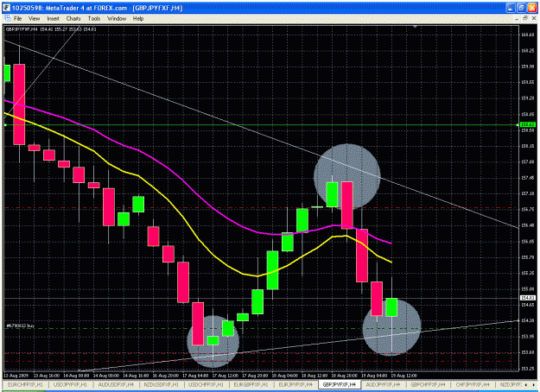Viewport: 540px width, 392px height.
Task: Open the Window menu
Action: point(117,19)
